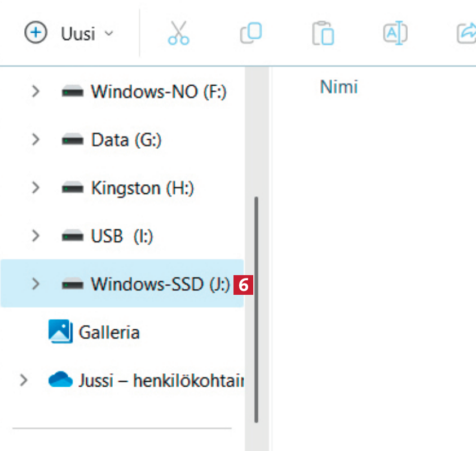Click the OneDrive cloud icon
This screenshot has height=451, width=476.
click(x=60, y=380)
